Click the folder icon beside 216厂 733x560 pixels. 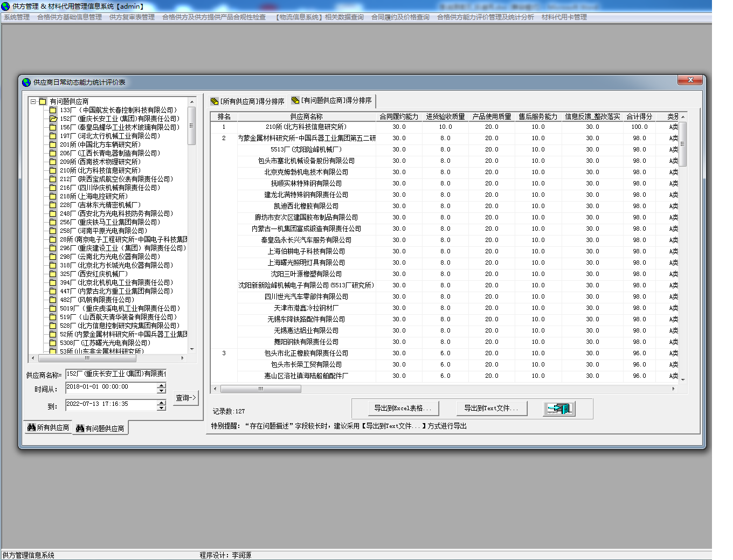pos(53,188)
